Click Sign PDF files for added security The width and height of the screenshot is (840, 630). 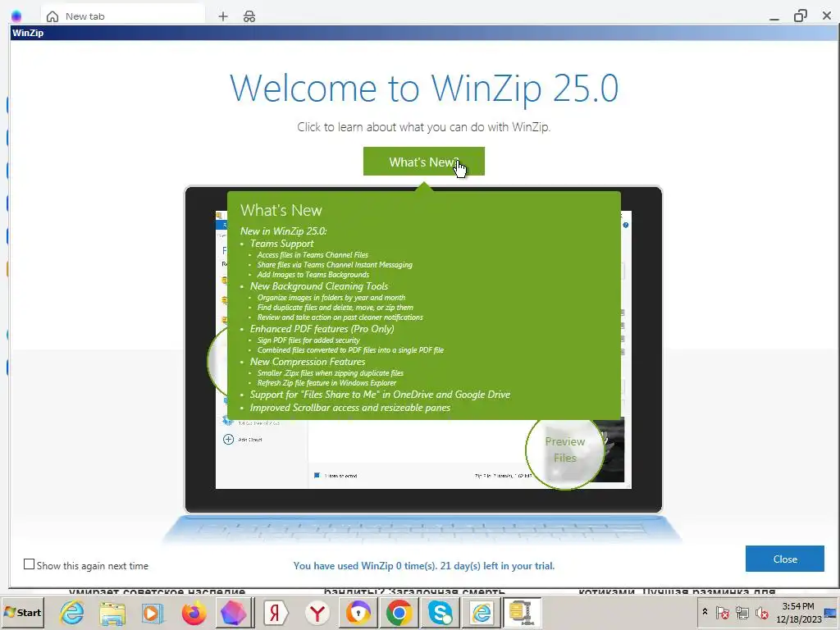coord(308,340)
